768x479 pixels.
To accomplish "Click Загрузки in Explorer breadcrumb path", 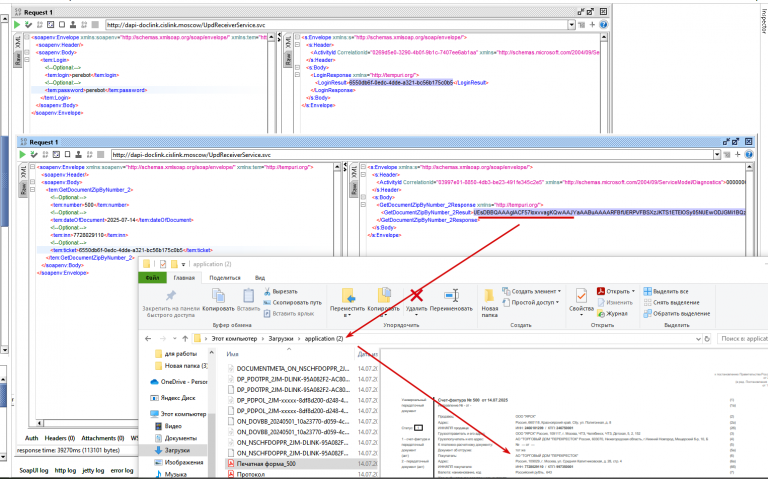I will (280, 338).
